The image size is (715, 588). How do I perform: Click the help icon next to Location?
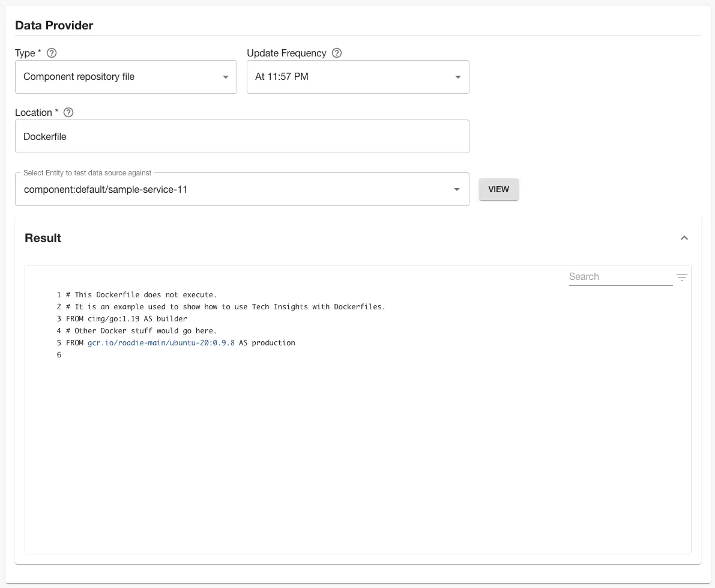(68, 112)
